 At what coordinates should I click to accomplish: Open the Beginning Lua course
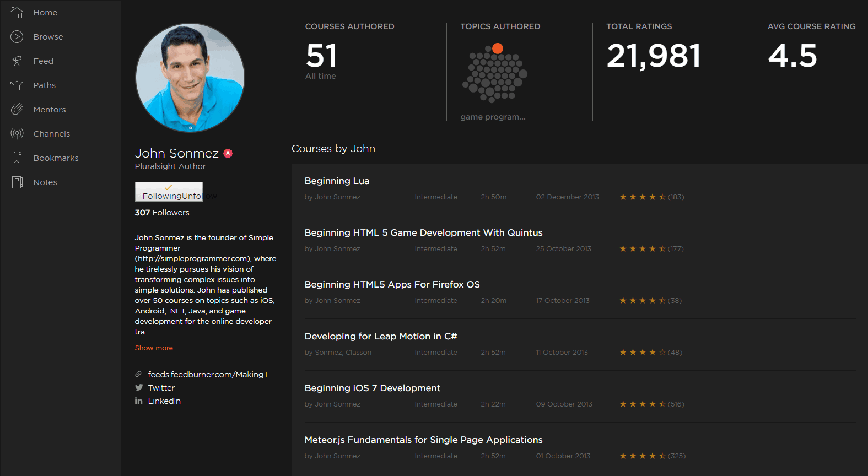pos(337,181)
